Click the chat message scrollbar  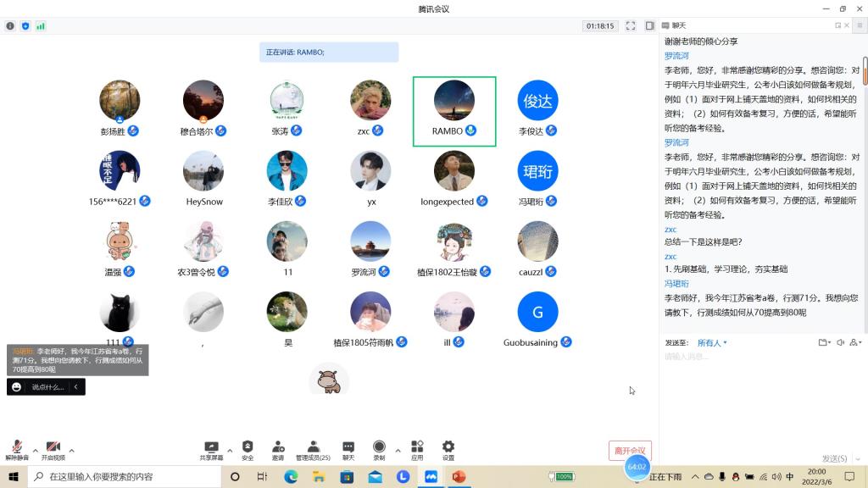[865, 72]
